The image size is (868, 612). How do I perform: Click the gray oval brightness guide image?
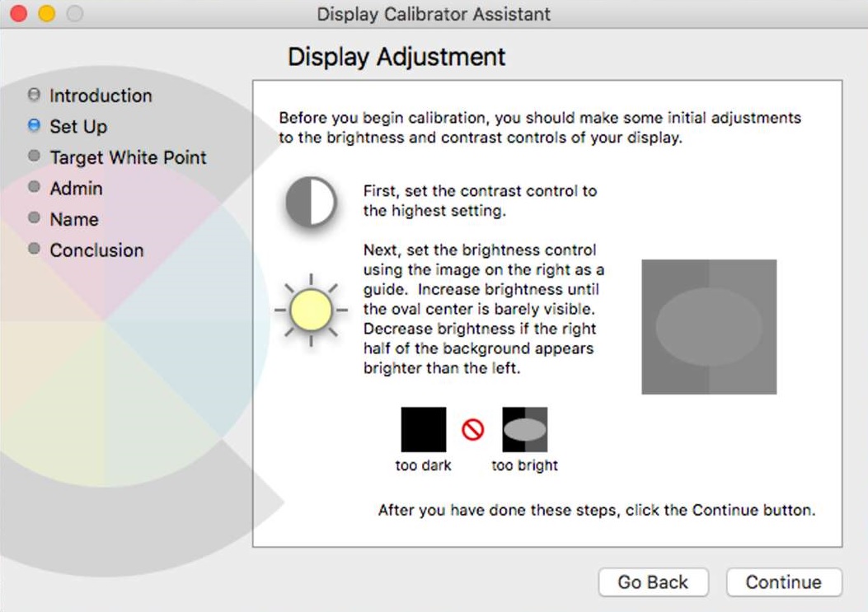(709, 326)
